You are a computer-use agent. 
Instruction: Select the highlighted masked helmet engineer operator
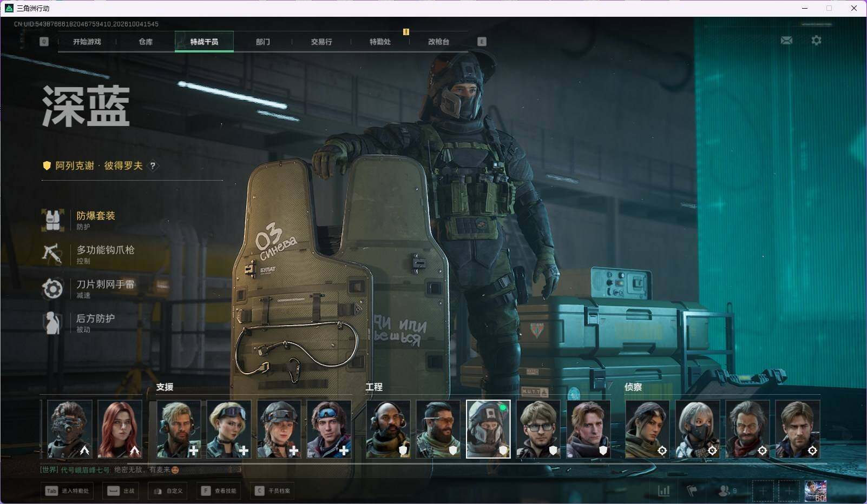click(489, 429)
